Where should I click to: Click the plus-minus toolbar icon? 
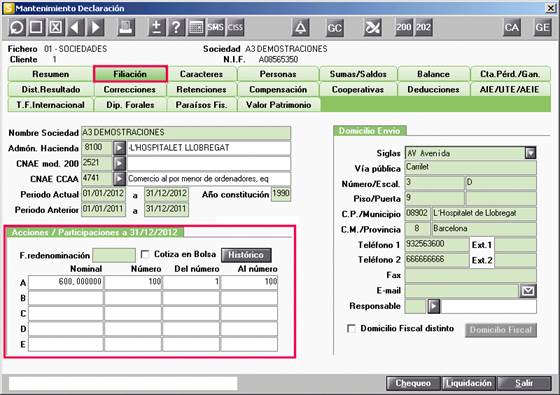coord(156,28)
